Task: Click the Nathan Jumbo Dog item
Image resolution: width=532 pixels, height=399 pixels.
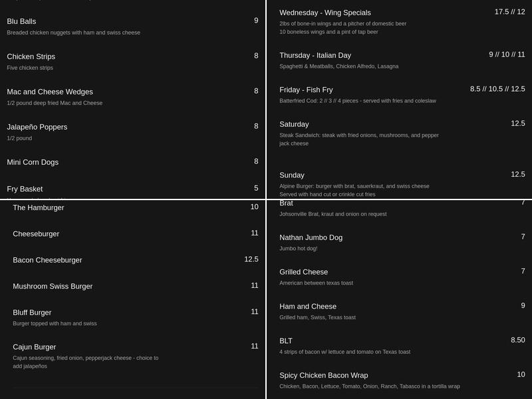Action: pos(311,237)
